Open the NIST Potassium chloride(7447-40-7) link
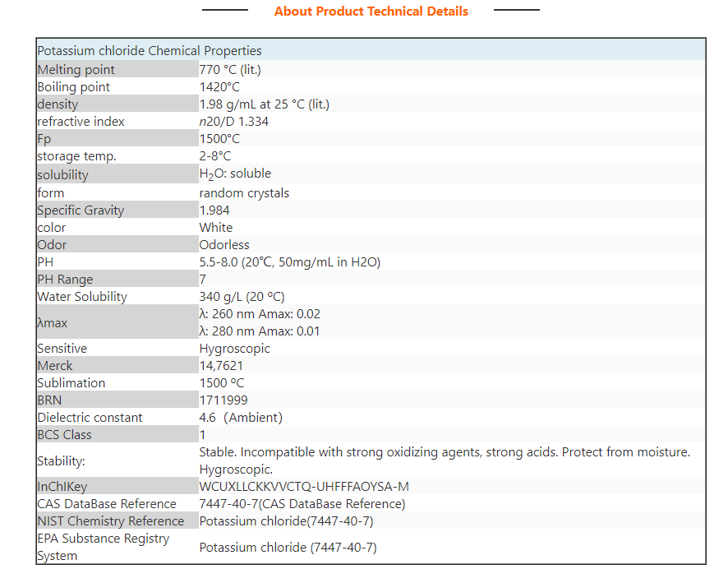Image resolution: width=728 pixels, height=583 pixels. [286, 521]
